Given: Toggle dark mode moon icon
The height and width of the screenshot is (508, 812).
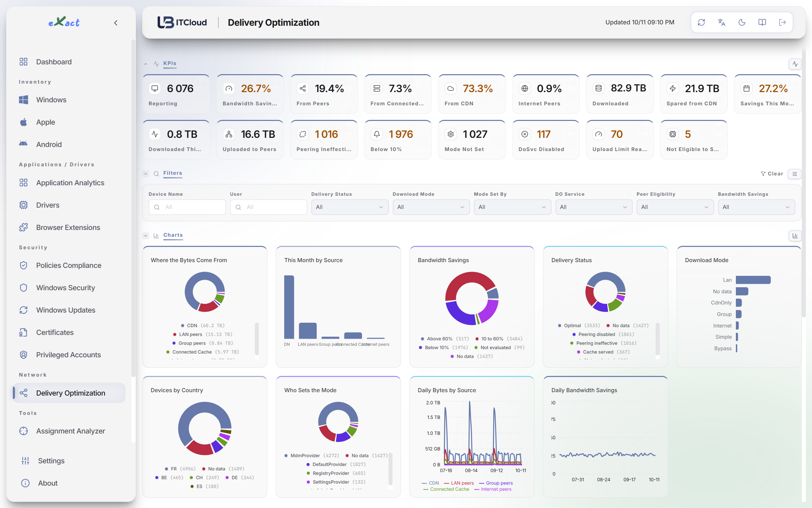Looking at the screenshot, I should click(742, 22).
